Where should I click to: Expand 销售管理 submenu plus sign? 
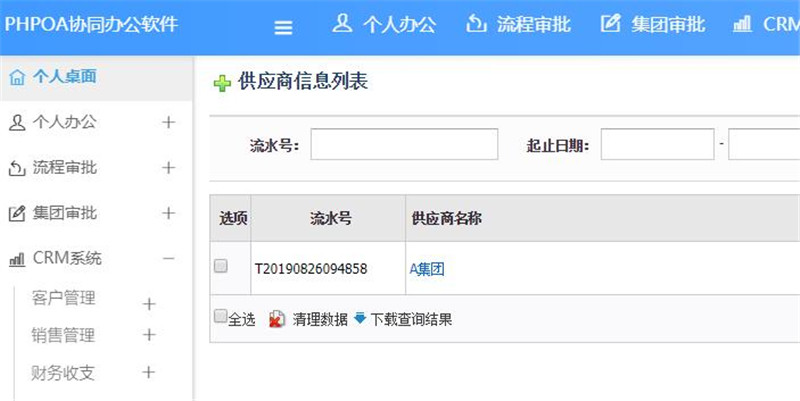(149, 335)
